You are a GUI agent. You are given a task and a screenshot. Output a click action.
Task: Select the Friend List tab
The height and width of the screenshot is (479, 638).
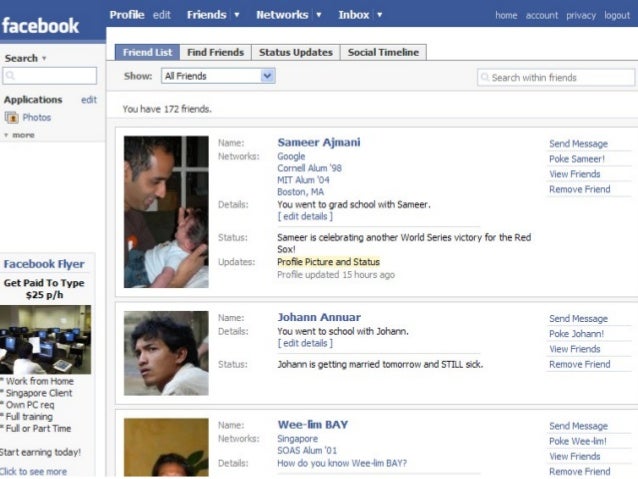(x=147, y=52)
